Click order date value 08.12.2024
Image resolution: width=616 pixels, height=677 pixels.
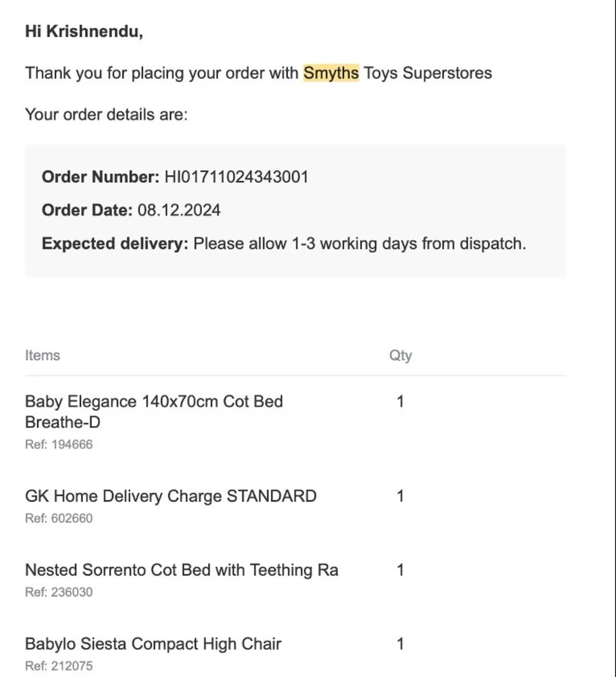(x=179, y=210)
